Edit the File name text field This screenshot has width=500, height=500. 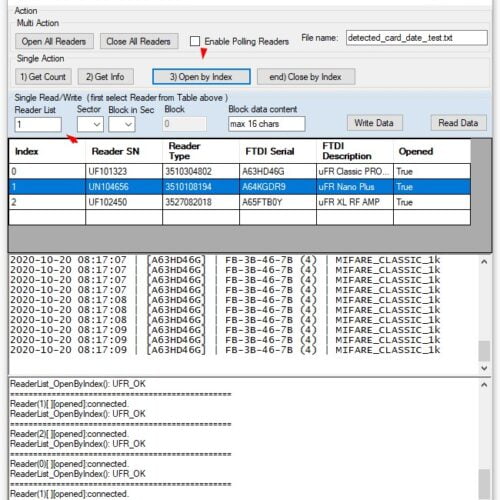click(x=417, y=38)
